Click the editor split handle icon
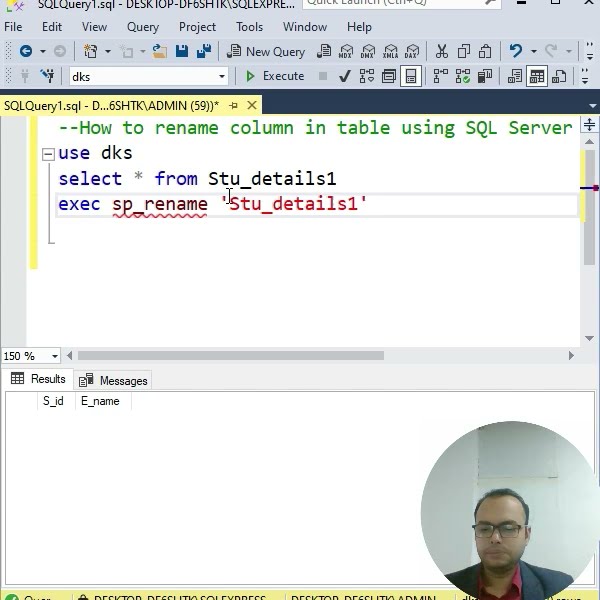Image resolution: width=600 pixels, height=600 pixels. (x=590, y=125)
